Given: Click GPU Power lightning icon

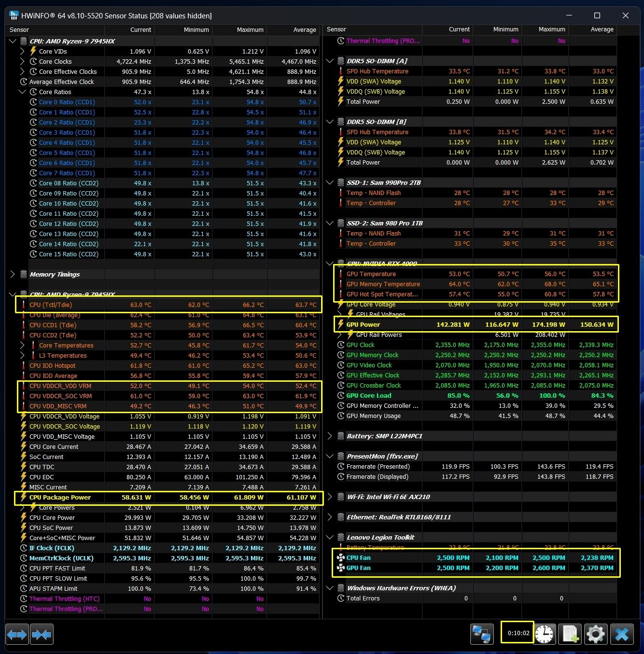Looking at the screenshot, I should pyautogui.click(x=341, y=324).
